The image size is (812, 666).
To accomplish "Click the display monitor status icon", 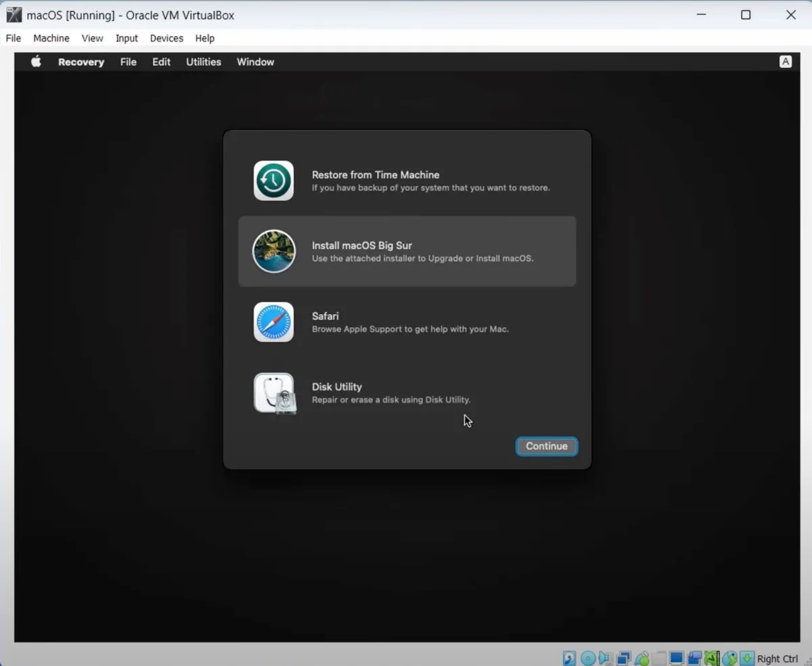I will [676, 658].
